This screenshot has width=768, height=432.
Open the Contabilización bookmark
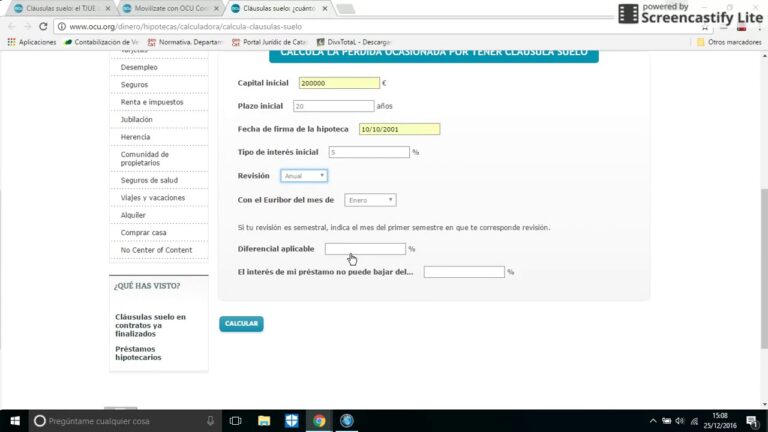point(102,42)
